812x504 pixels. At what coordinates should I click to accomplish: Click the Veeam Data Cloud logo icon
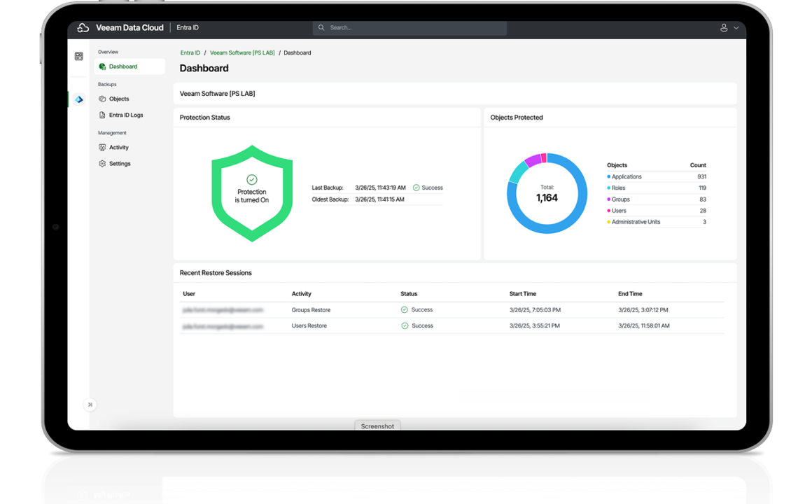coord(83,28)
